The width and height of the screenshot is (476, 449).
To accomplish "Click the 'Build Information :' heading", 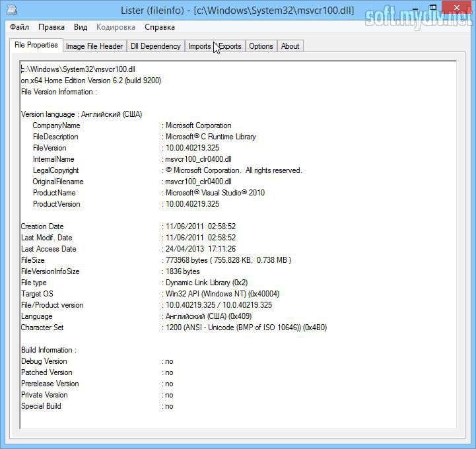I will pos(49,350).
